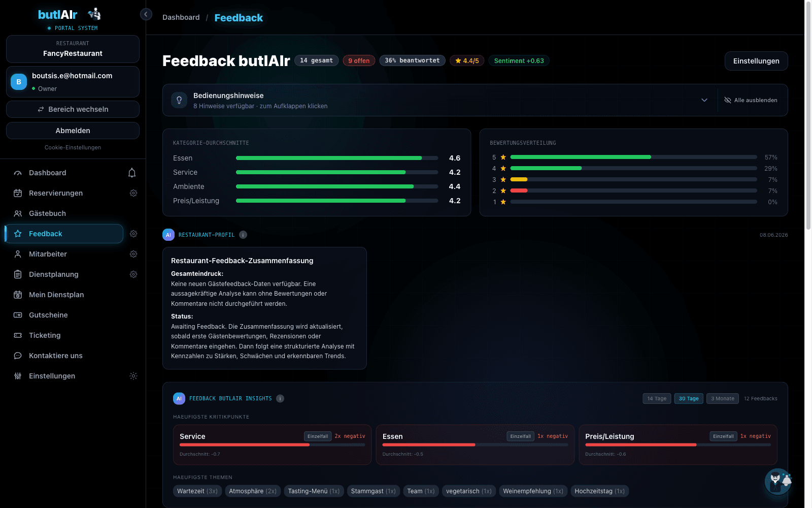Expand the Bedienungshinweise chevron
The height and width of the screenshot is (508, 812).
pyautogui.click(x=704, y=100)
